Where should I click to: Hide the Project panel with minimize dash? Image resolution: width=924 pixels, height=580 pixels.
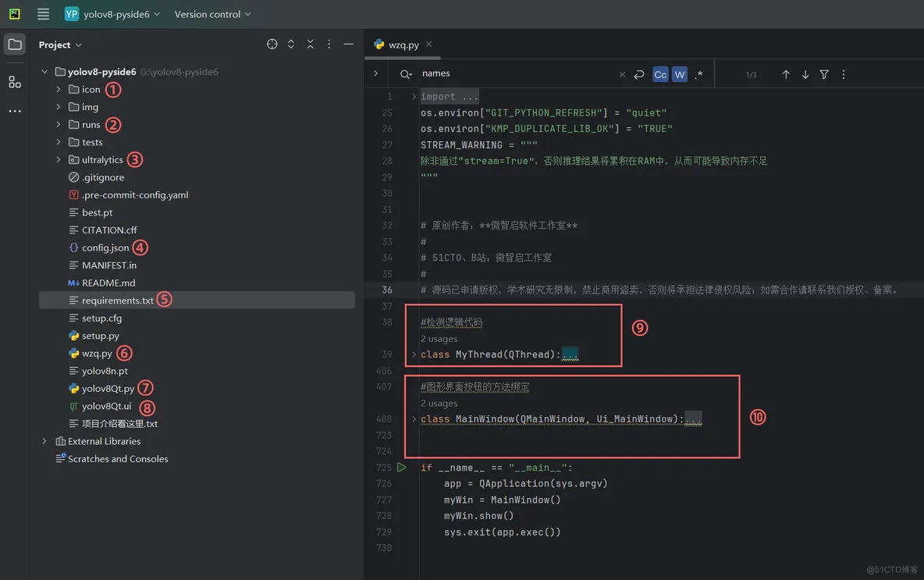coord(347,44)
